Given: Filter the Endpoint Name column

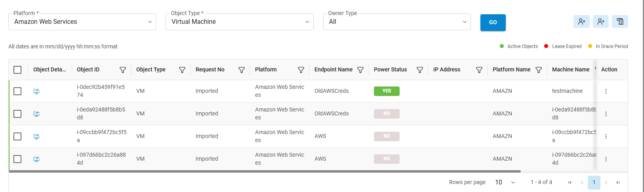Looking at the screenshot, I should coord(360,70).
